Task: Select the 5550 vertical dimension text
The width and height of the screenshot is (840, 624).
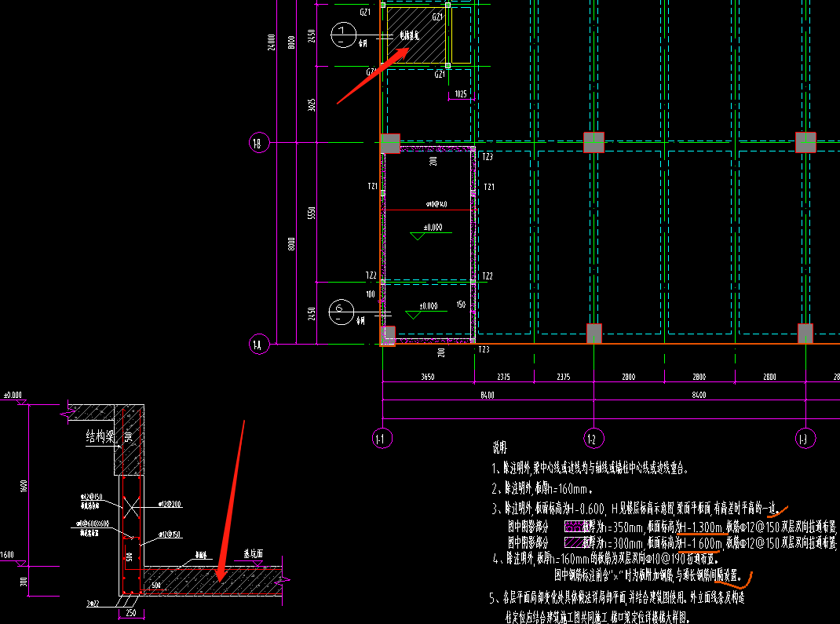Action: pos(312,213)
